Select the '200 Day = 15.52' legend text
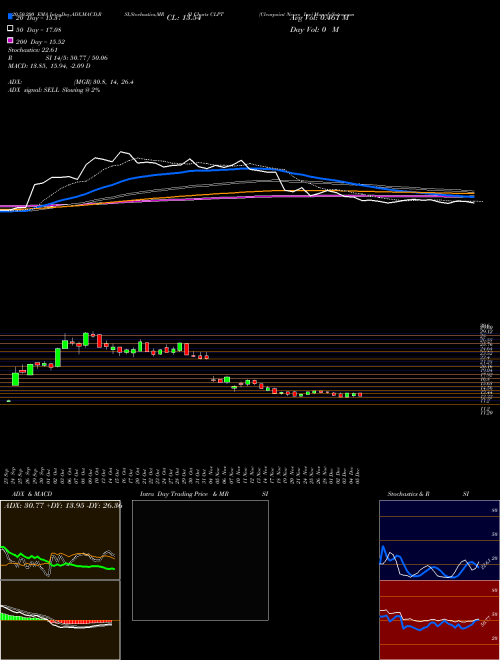 (40, 42)
